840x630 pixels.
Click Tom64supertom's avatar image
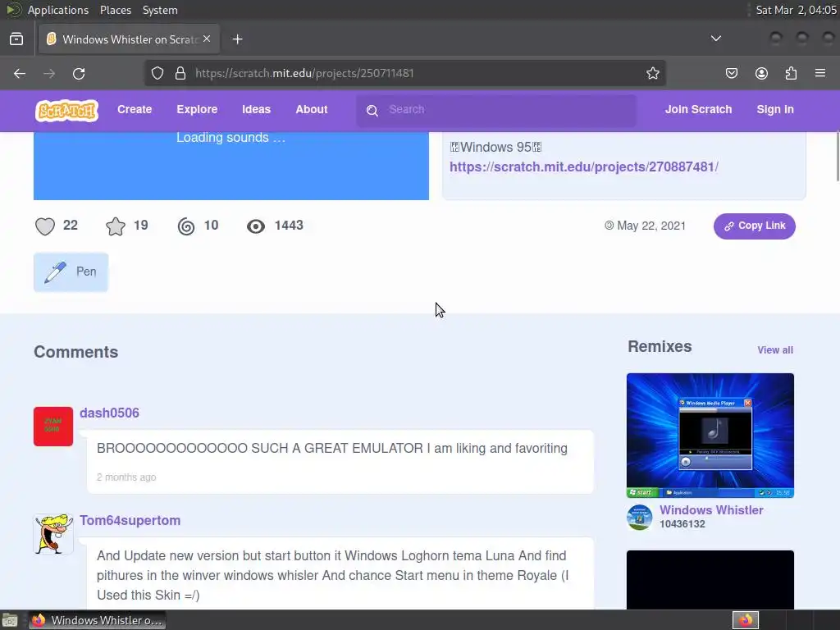53,534
